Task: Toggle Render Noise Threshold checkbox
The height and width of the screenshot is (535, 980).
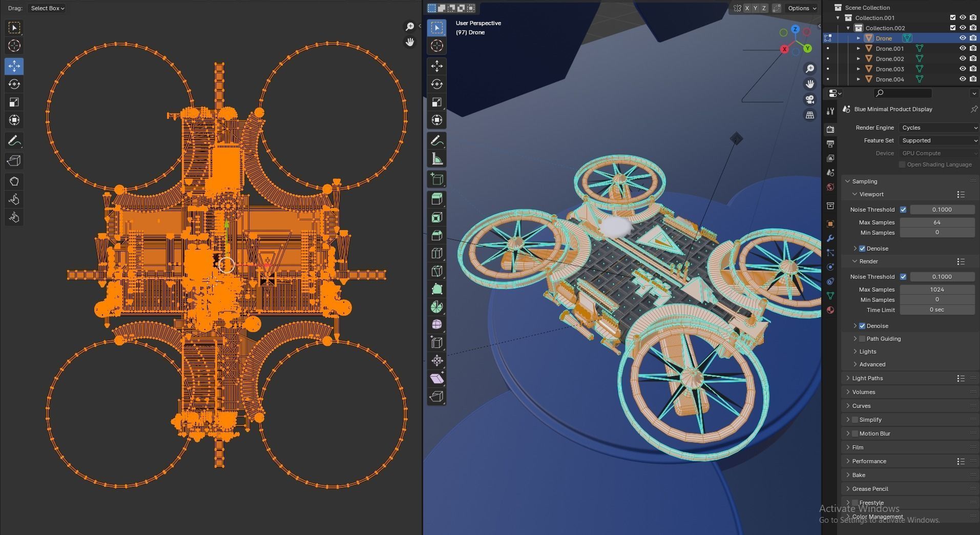Action: [903, 277]
